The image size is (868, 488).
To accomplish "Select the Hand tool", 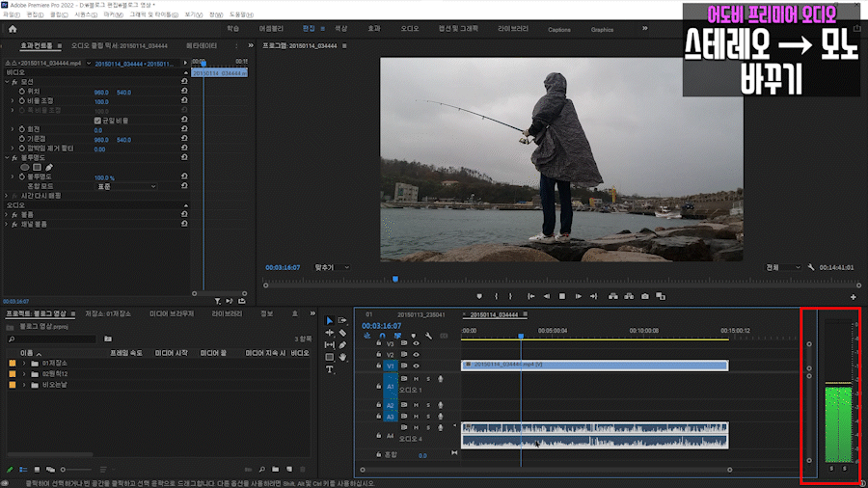I will (342, 357).
